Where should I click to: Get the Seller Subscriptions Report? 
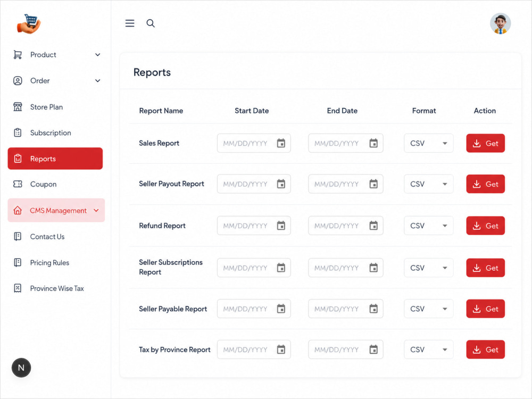coord(485,268)
